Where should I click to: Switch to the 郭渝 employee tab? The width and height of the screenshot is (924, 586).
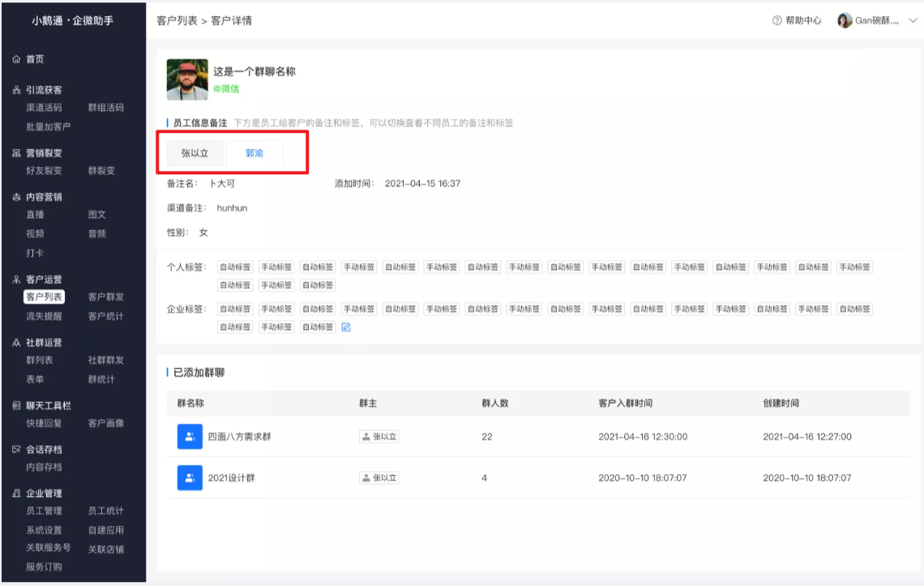[255, 153]
